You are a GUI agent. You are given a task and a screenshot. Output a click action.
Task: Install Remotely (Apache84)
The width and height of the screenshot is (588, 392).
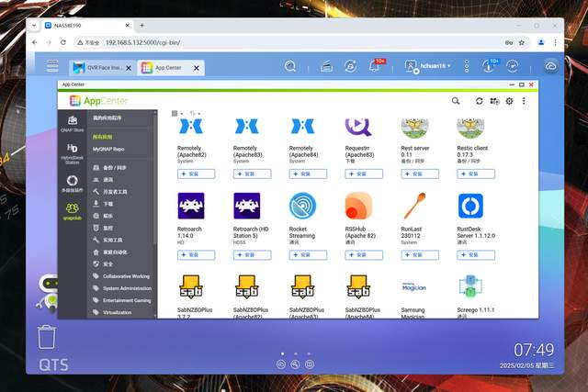pos(308,174)
